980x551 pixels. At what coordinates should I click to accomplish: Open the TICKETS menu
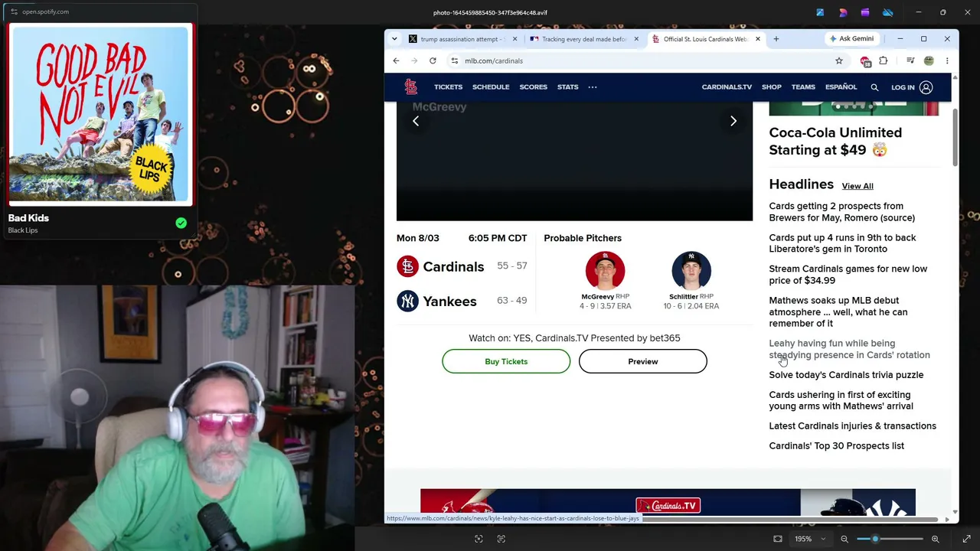[x=448, y=87]
